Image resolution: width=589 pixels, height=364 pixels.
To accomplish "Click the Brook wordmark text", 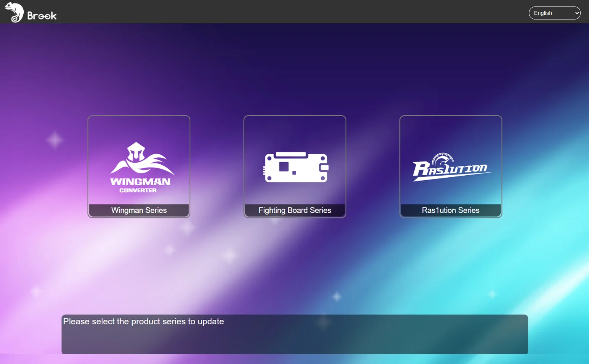I will [x=42, y=16].
